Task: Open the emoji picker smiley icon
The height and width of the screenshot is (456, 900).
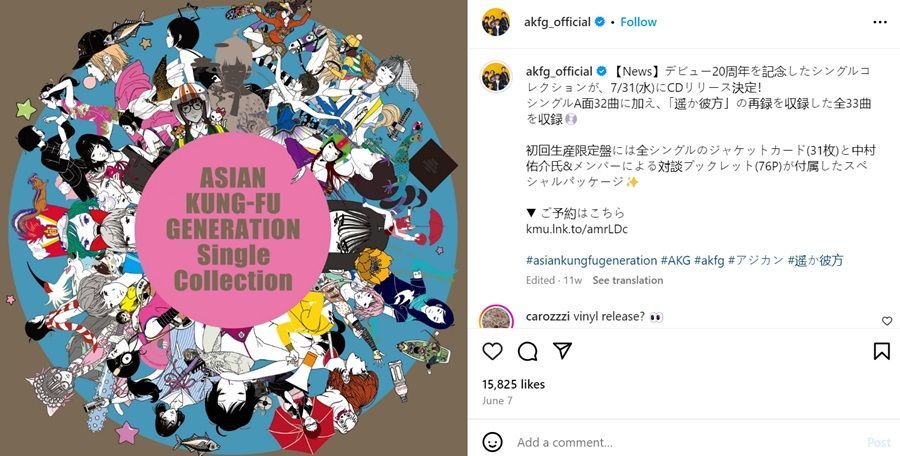Action: click(x=492, y=442)
